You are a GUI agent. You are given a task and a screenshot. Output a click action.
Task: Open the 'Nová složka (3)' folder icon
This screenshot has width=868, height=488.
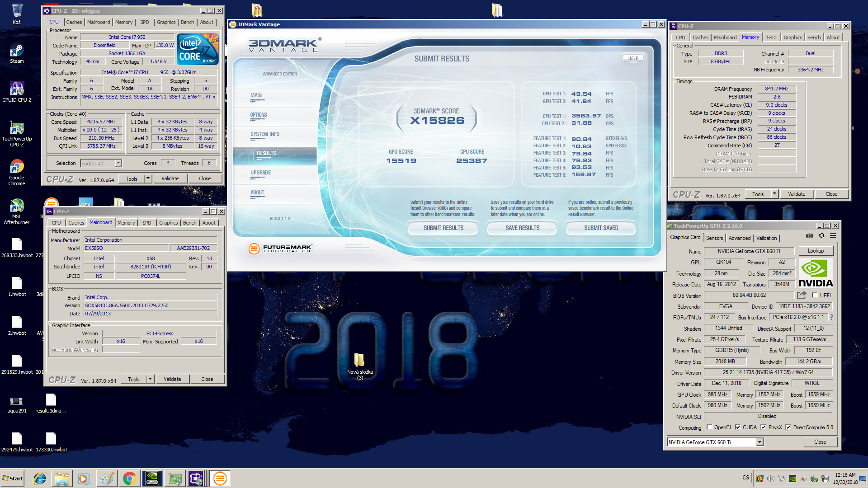click(x=360, y=366)
